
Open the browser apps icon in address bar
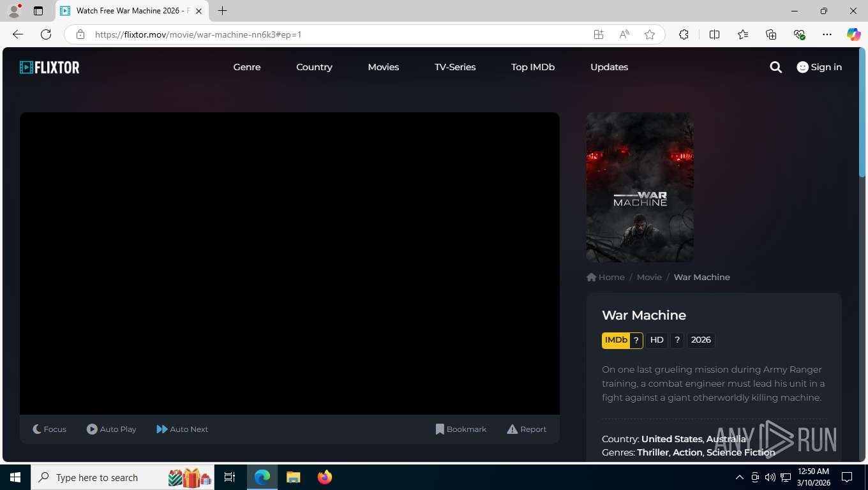[x=599, y=34]
